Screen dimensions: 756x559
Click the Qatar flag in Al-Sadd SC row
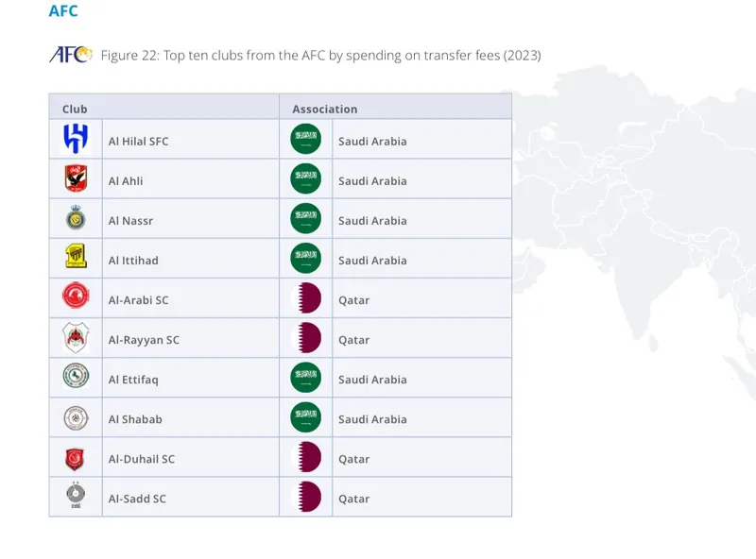(x=306, y=497)
